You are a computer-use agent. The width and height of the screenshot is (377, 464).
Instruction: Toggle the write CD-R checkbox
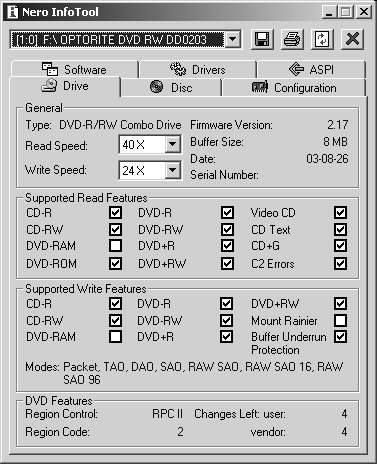pos(115,303)
